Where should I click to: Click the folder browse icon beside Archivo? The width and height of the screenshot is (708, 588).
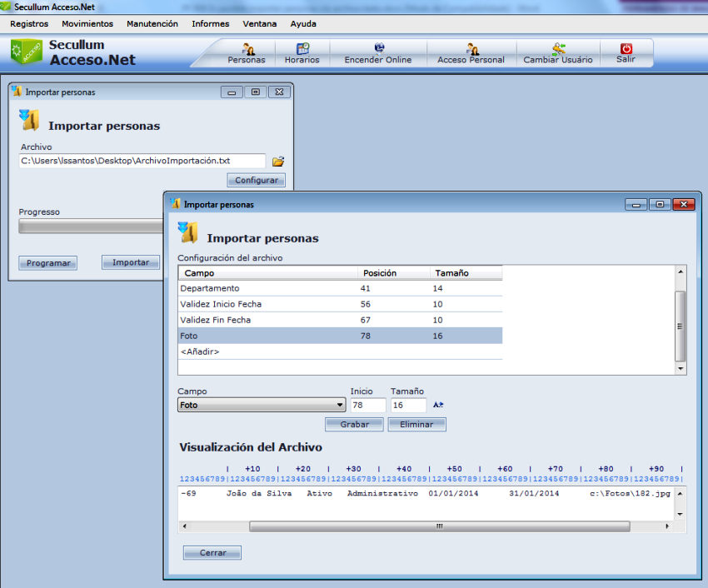[x=278, y=161]
